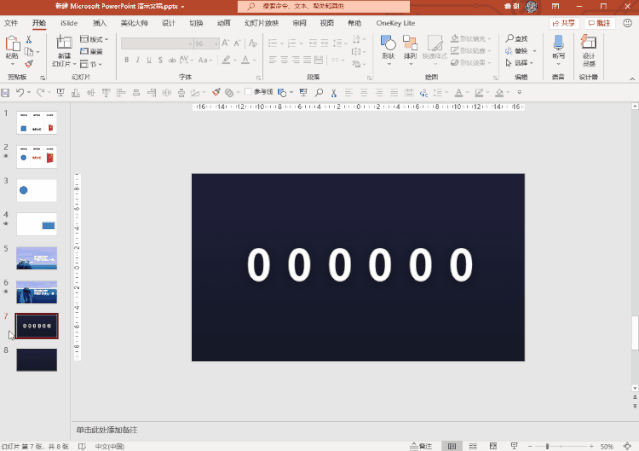Click the notes area to add notes
Image resolution: width=639 pixels, height=451 pixels.
[x=351, y=430]
